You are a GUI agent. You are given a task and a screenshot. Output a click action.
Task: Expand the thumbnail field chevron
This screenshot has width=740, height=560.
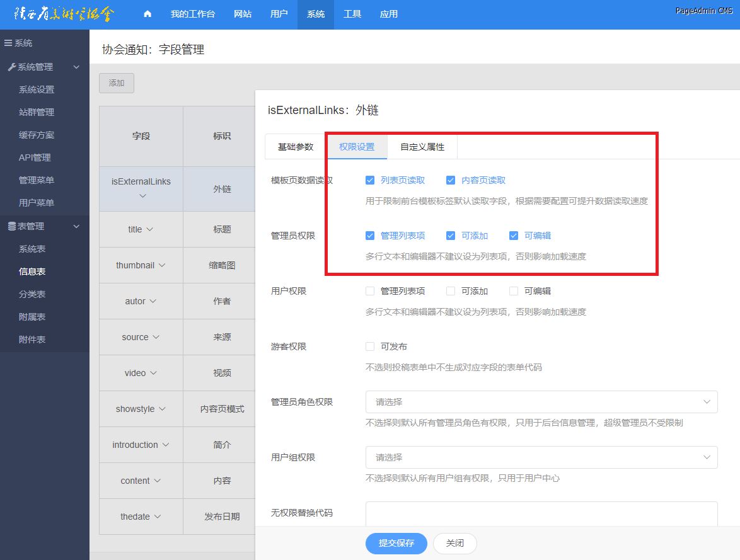162,265
